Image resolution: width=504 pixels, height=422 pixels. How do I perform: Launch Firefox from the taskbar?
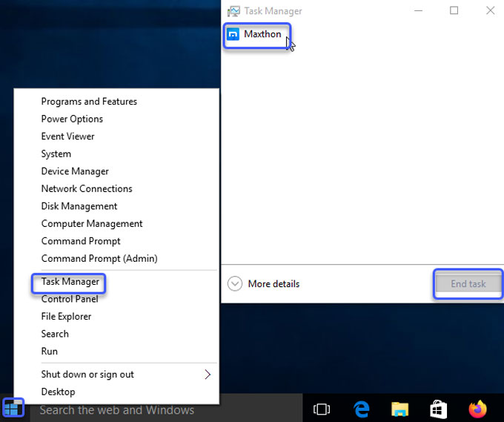pos(477,409)
